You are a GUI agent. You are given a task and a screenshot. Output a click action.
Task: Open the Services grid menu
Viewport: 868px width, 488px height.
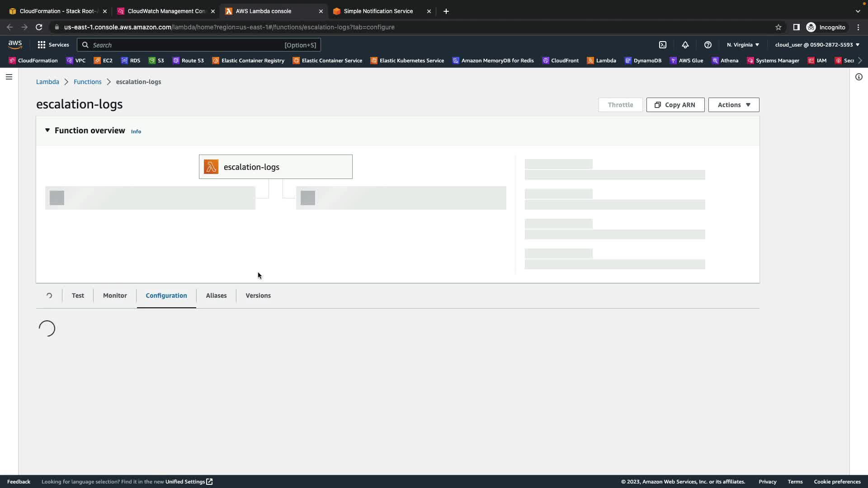point(53,45)
